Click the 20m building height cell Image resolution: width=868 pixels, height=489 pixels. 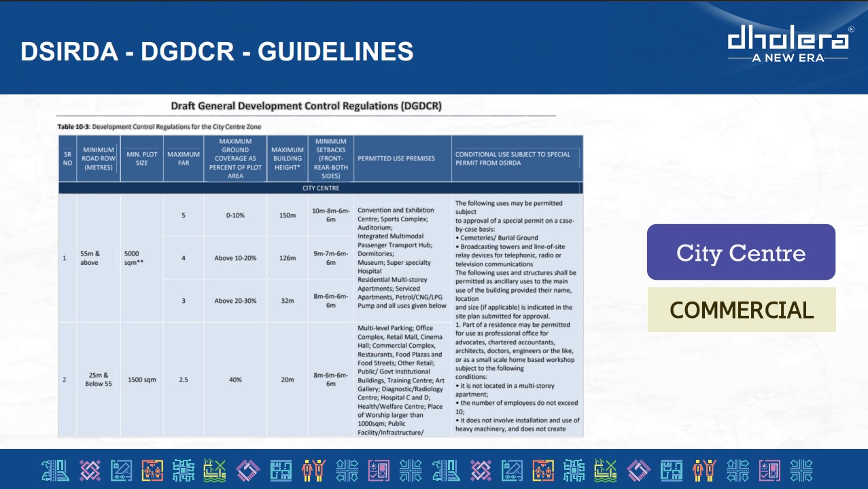pos(288,380)
